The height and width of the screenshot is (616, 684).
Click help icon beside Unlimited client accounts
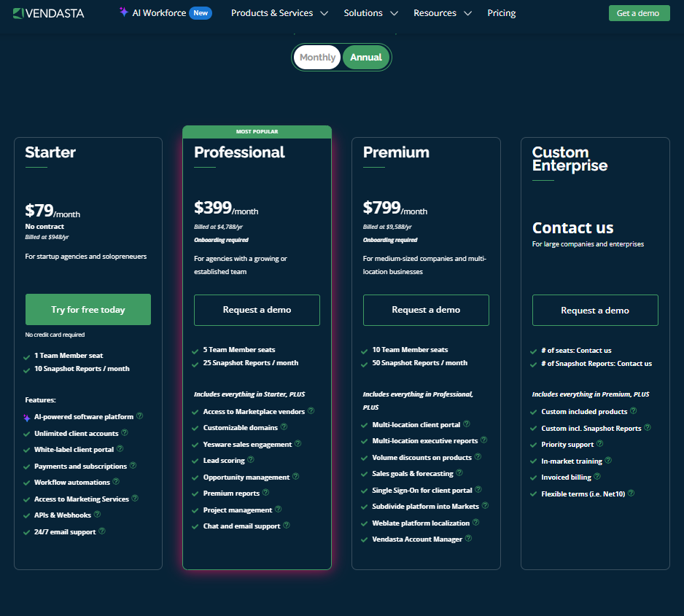(125, 433)
